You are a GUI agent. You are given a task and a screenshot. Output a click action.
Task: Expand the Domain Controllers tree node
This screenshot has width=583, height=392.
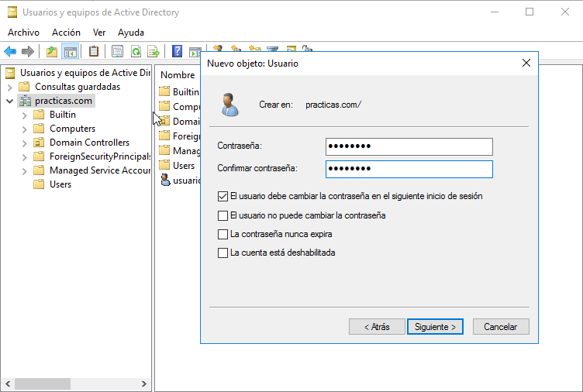point(25,143)
